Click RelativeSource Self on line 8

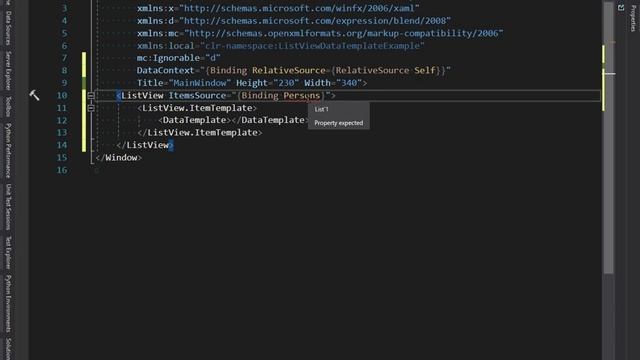click(385, 70)
